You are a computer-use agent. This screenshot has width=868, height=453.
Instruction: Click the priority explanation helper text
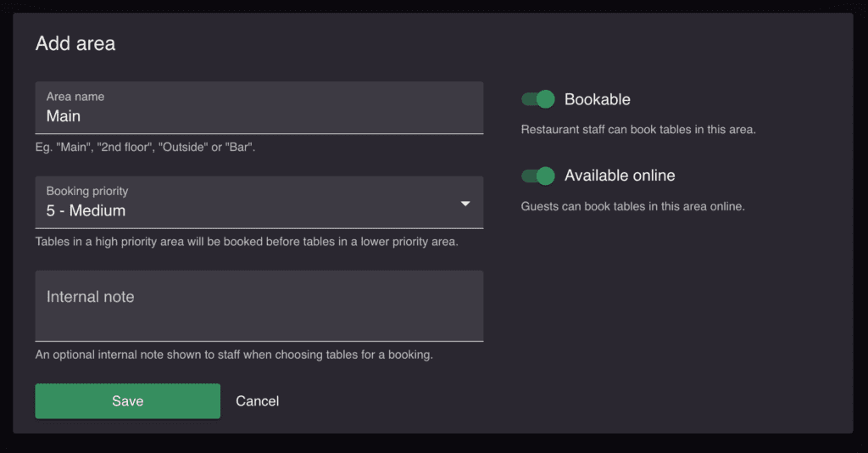(247, 242)
